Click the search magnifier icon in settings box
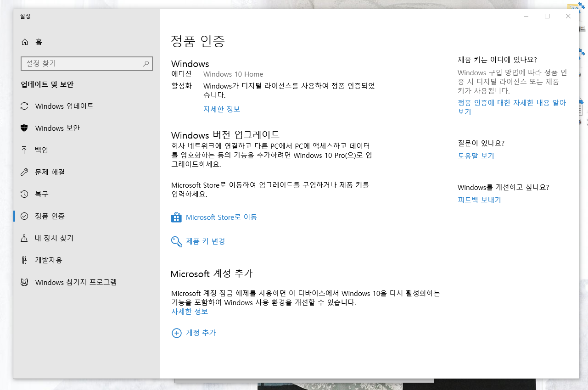 (x=146, y=63)
